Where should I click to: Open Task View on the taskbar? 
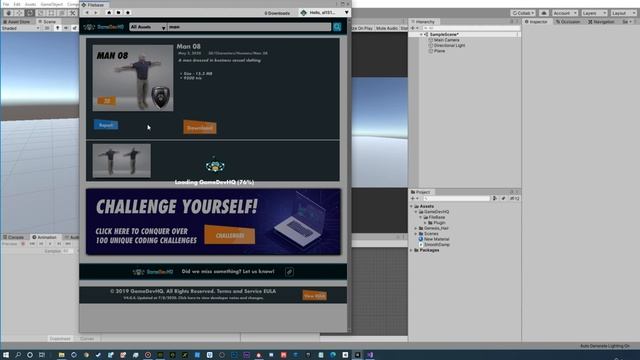(x=42, y=355)
